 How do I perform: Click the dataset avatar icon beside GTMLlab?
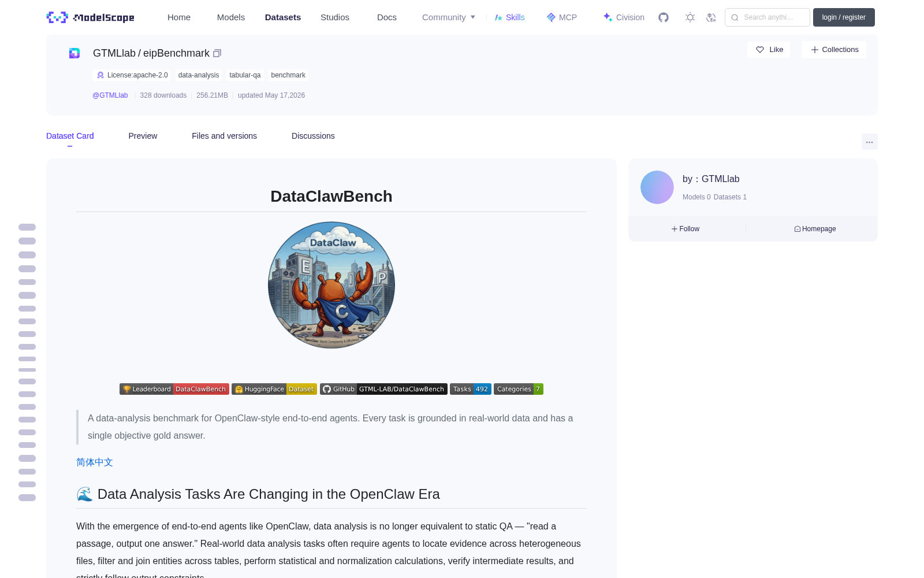[x=74, y=53]
